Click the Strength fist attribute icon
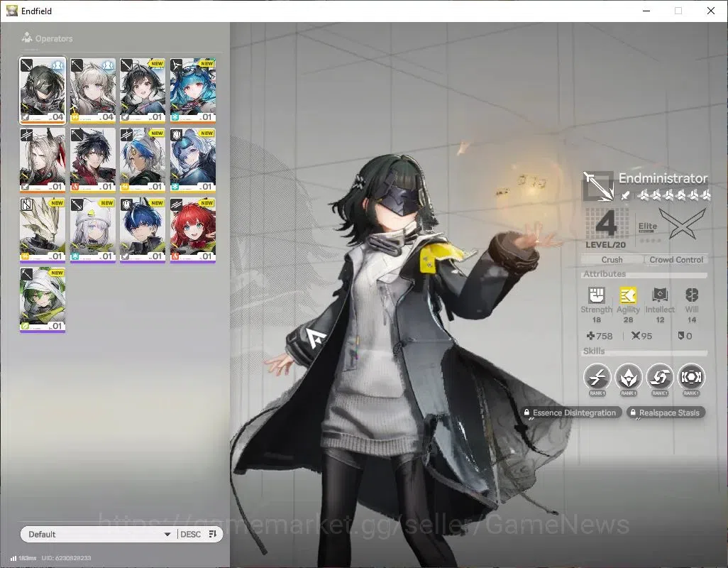This screenshot has width=728, height=568. (597, 295)
